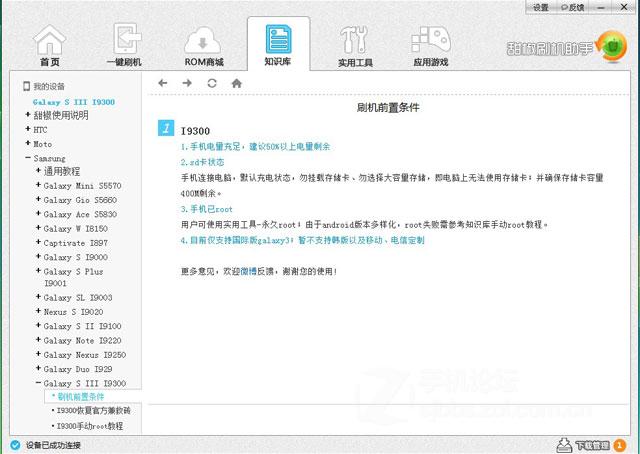Open the I9300手动root教程 tree item
Screen dimensions: 640x454
tap(90, 426)
